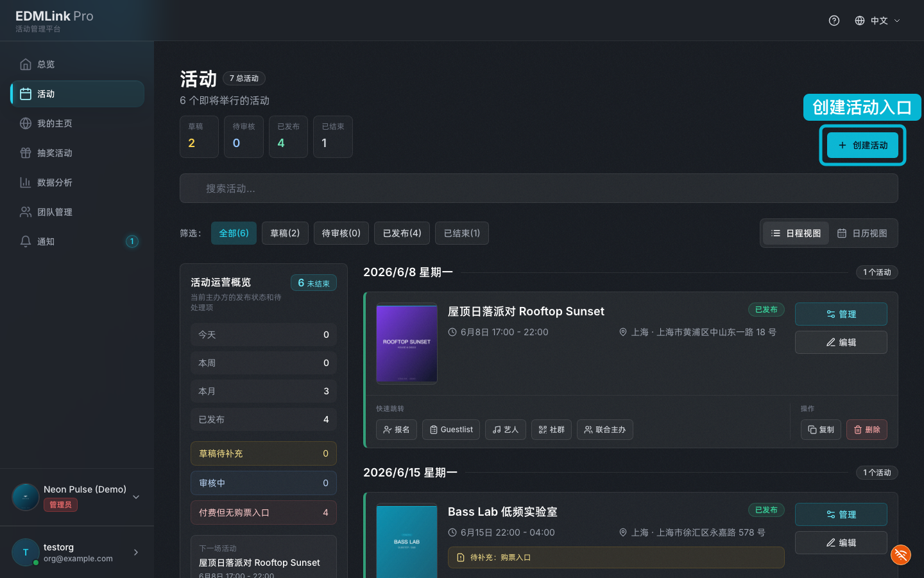Open the 总览 overview page
Viewport: 924px width, 578px height.
(x=77, y=64)
